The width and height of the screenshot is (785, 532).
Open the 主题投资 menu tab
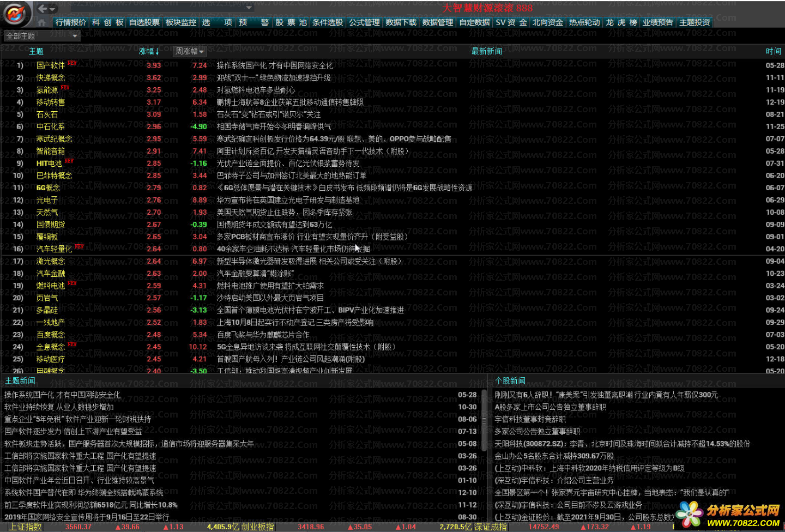coord(695,22)
